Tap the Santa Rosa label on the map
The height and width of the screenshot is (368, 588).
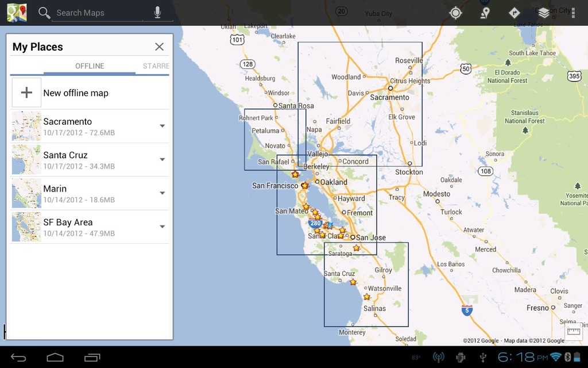click(296, 106)
